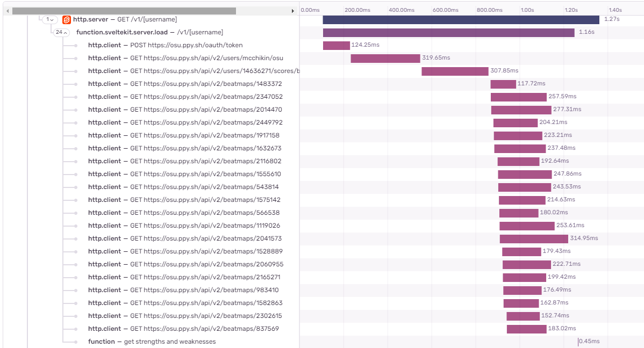Click the 222.71ms timeline bar

pos(526,264)
